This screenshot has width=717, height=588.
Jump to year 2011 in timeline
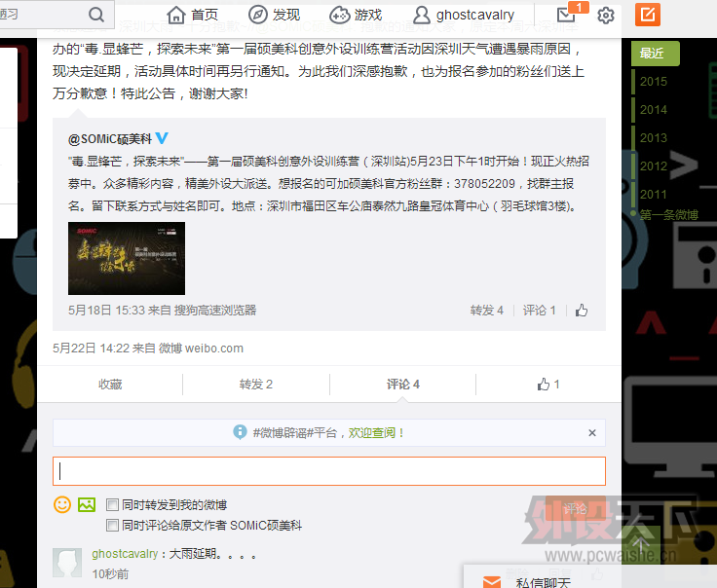click(654, 194)
